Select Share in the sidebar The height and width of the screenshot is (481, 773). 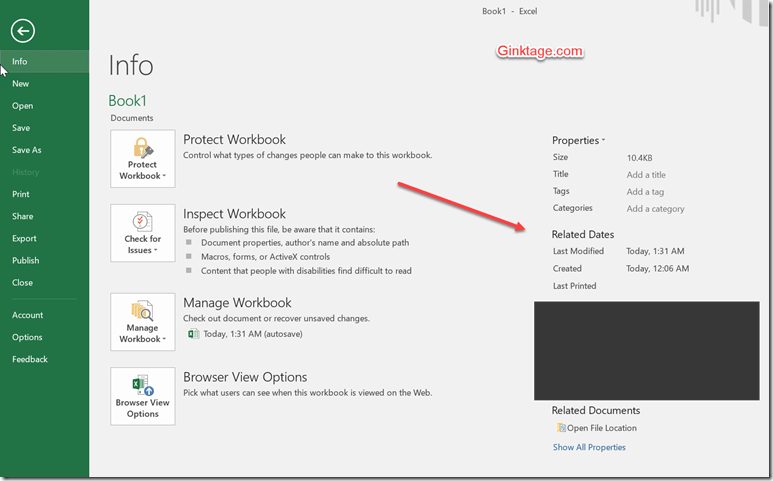click(x=44, y=216)
